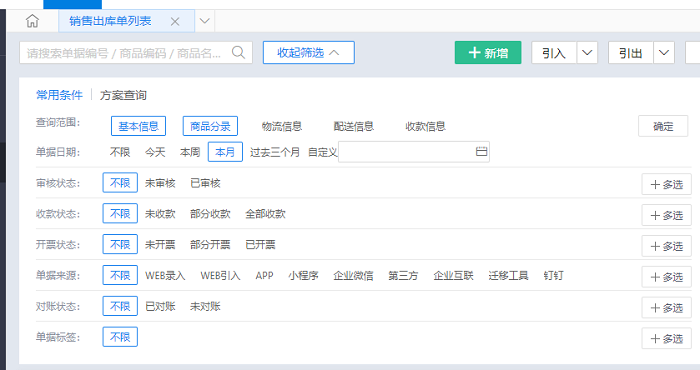Filter source by APP
This screenshot has width=700, height=370.
pyautogui.click(x=264, y=275)
